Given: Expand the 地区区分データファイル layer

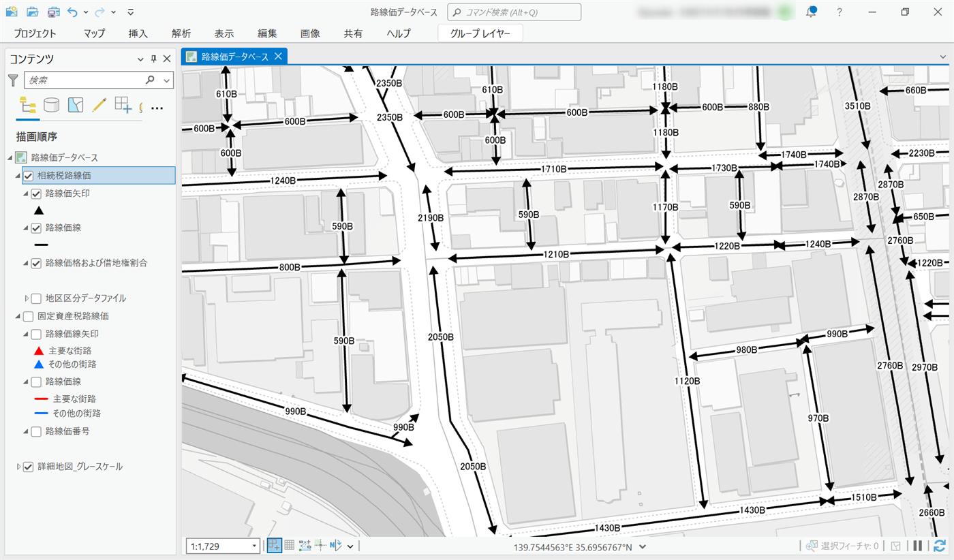Looking at the screenshot, I should coord(27,298).
